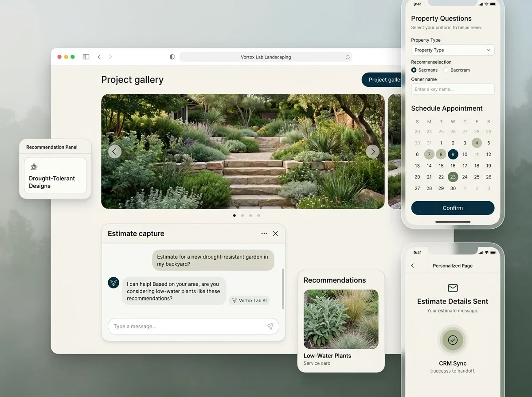Click the main garden steps gallery photo
This screenshot has height=397, width=532.
click(x=243, y=151)
